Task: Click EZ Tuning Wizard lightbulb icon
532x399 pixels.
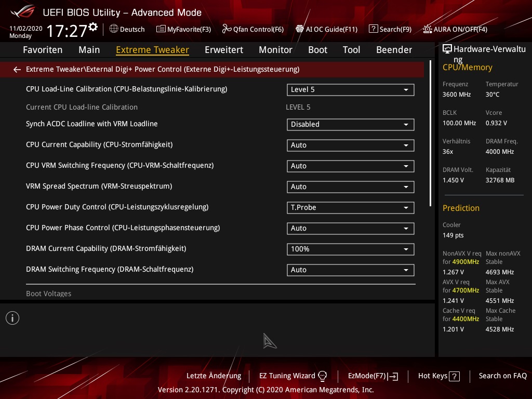Action: click(x=322, y=376)
